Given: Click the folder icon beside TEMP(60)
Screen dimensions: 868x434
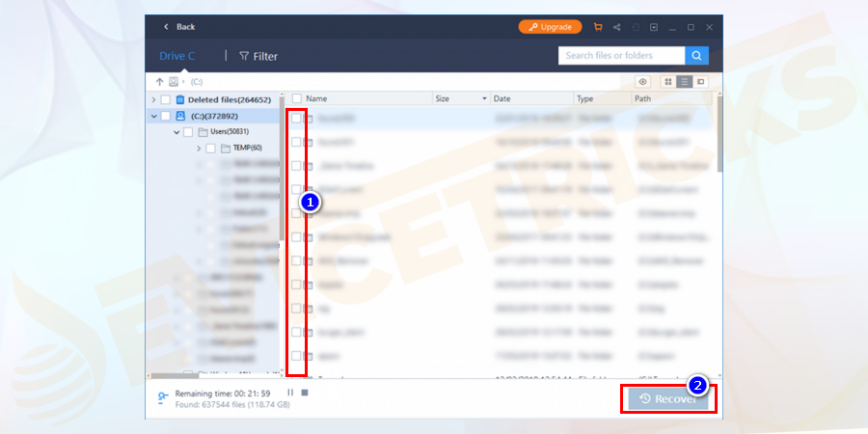Looking at the screenshot, I should click(x=226, y=149).
